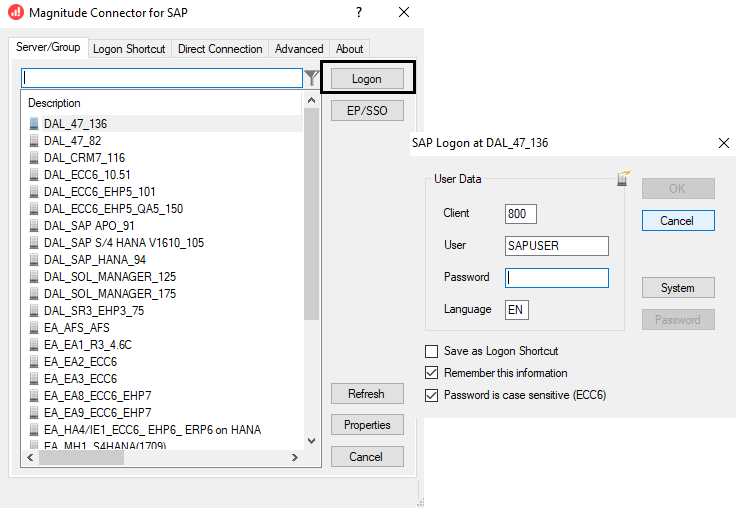This screenshot has width=736, height=508.
Task: Click the server icon beside EA_AFS_AFS
Action: [35, 328]
